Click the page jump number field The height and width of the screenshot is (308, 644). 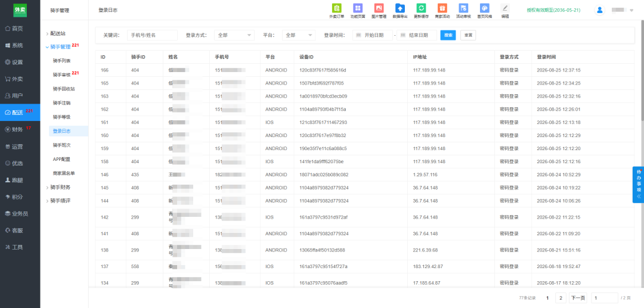tap(605, 298)
